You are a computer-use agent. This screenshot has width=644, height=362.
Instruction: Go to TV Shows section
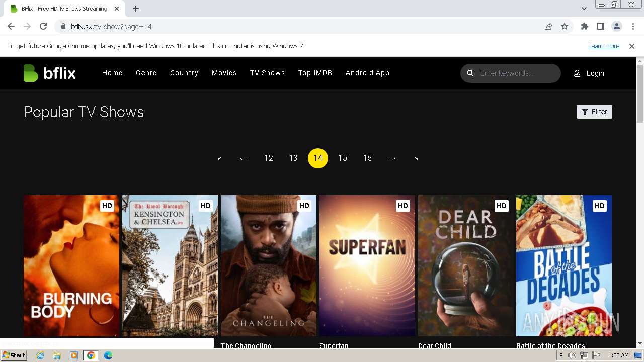267,73
